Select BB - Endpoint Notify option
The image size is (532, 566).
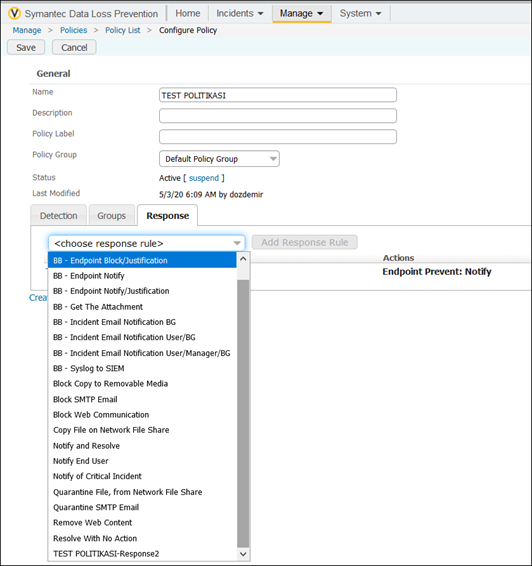[x=142, y=276]
